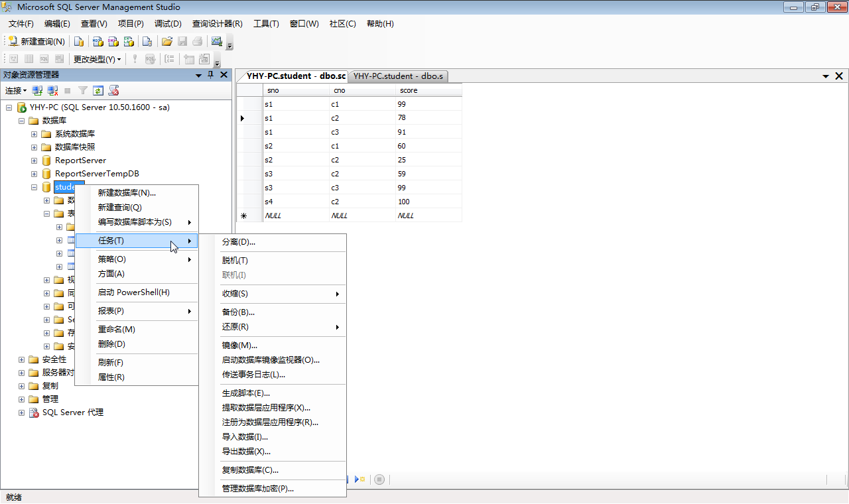The image size is (849, 504).
Task: Expand the 安全性 folder
Action: (x=22, y=359)
